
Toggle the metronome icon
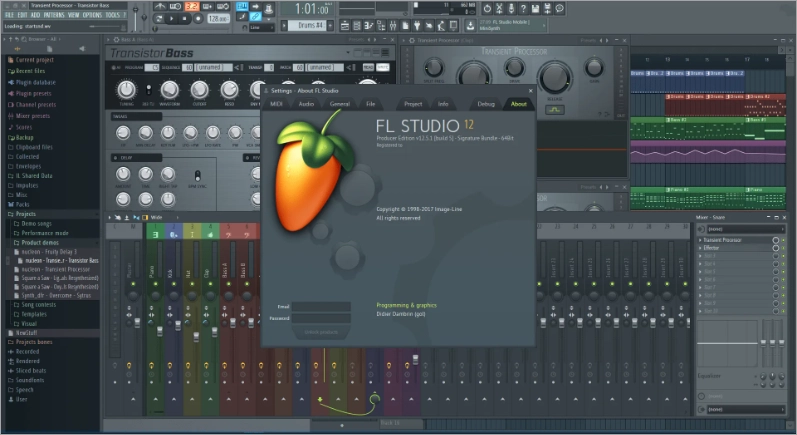pos(160,7)
